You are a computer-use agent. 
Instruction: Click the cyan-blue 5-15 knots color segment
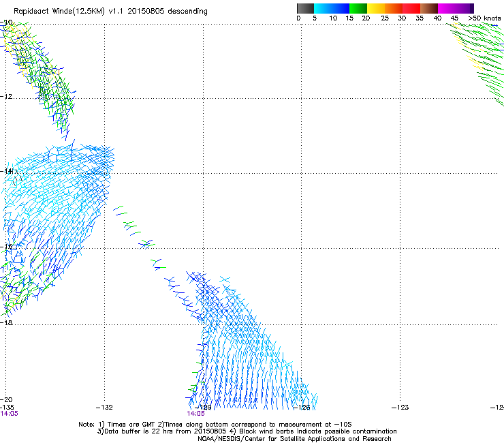(332, 8)
